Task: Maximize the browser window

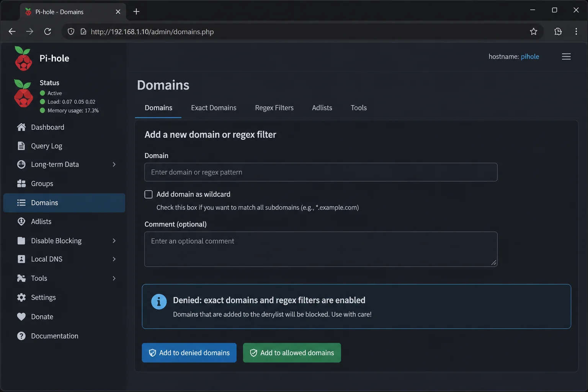Action: (554, 10)
